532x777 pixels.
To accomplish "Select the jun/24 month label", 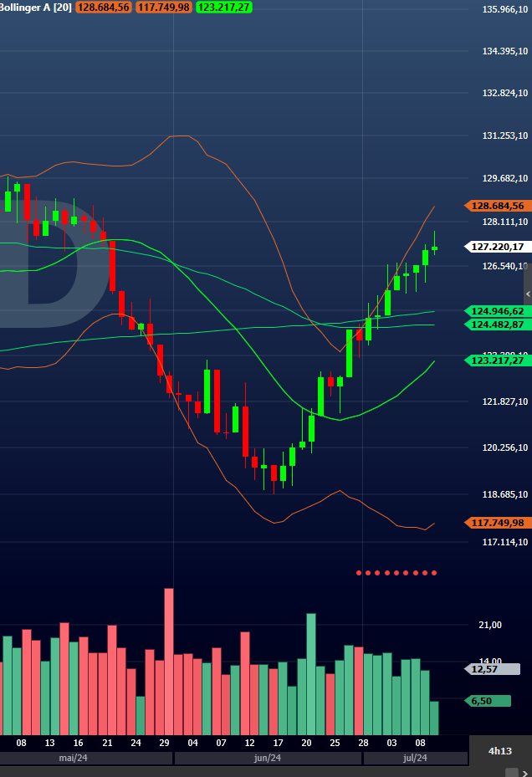I will (x=267, y=758).
